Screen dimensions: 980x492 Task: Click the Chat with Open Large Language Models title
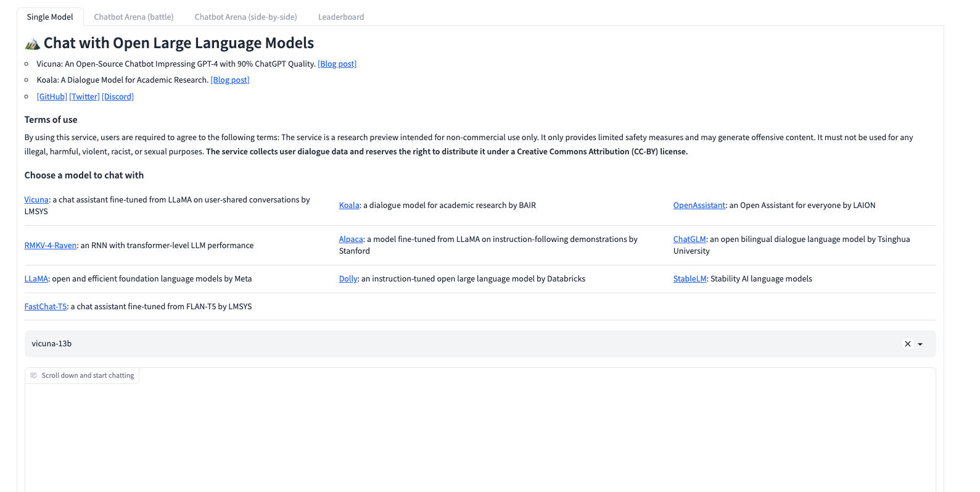click(x=179, y=43)
